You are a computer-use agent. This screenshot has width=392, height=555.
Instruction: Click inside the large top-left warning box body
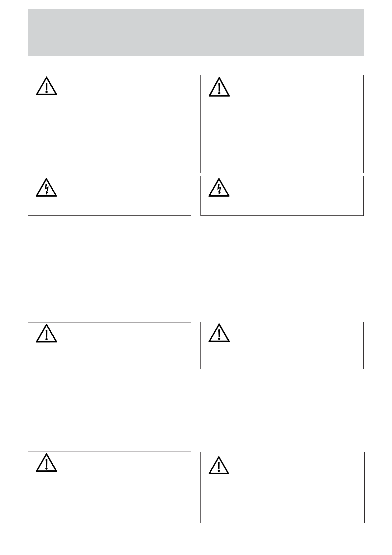tap(110, 132)
